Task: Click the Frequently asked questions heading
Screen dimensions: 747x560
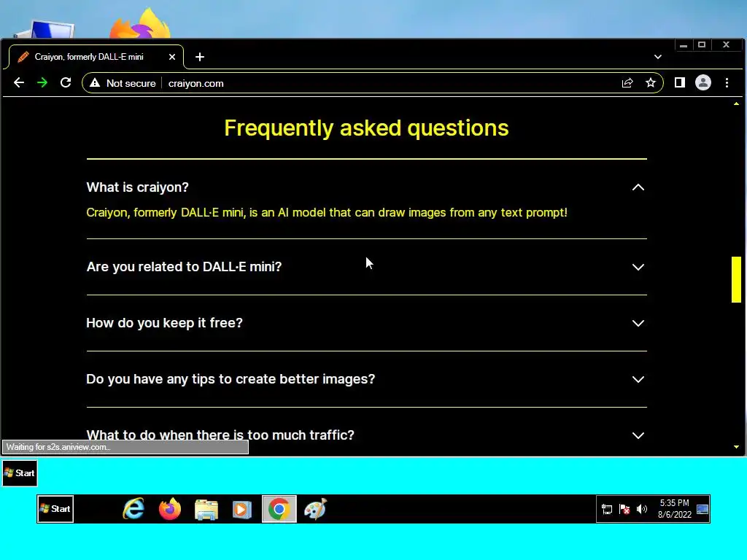Action: (366, 128)
